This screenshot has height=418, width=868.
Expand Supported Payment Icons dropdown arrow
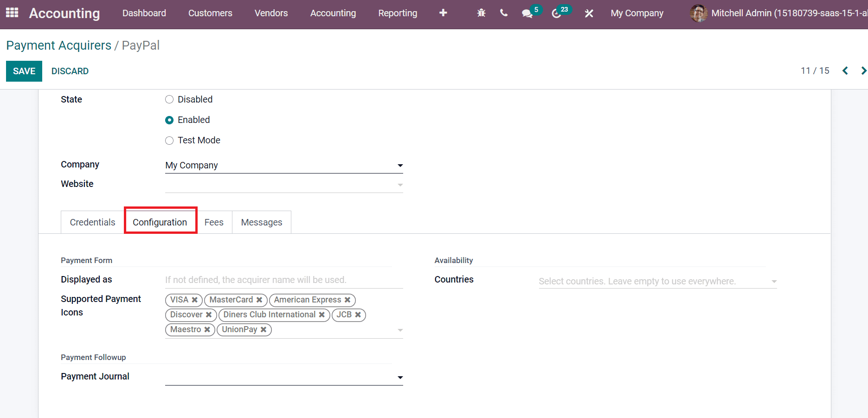pyautogui.click(x=400, y=330)
